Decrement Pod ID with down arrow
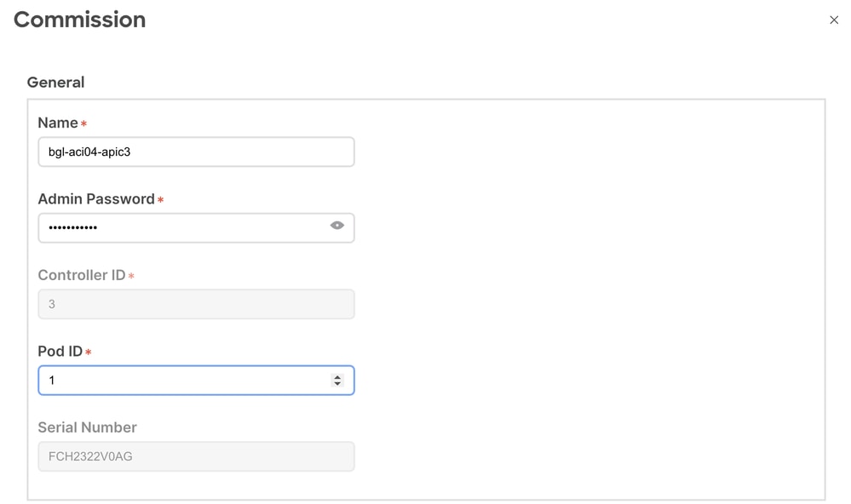 coord(337,384)
